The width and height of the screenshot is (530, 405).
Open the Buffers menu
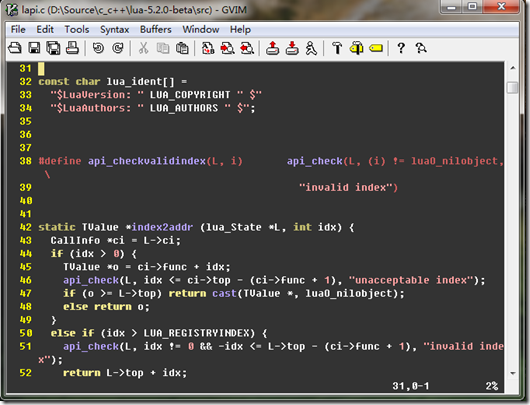(x=155, y=29)
